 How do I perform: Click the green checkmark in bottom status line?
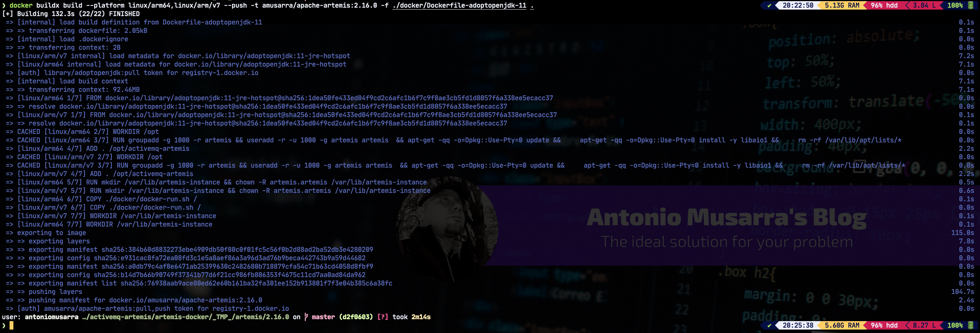769,325
